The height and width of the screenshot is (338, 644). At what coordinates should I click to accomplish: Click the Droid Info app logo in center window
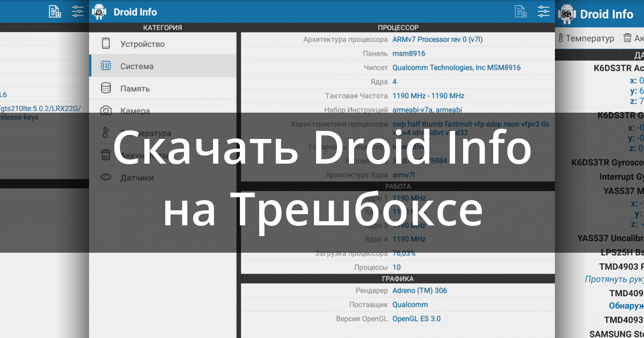[x=99, y=12]
